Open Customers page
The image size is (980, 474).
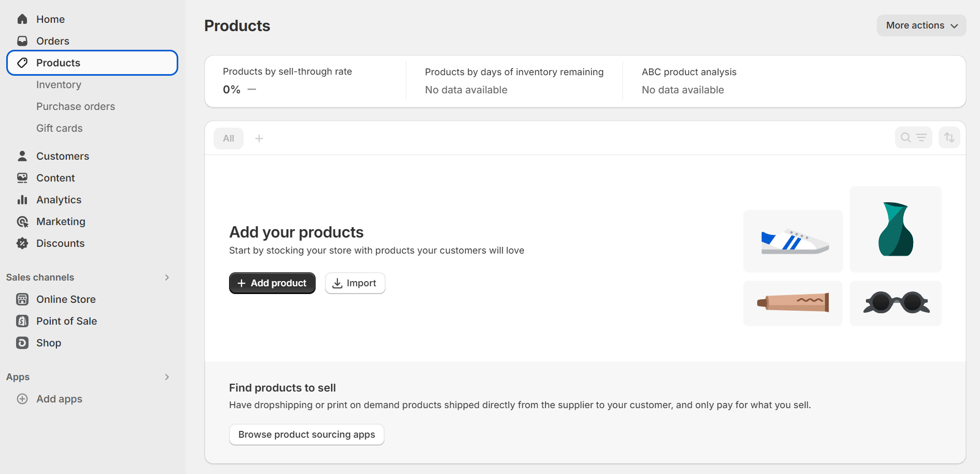(x=92, y=156)
